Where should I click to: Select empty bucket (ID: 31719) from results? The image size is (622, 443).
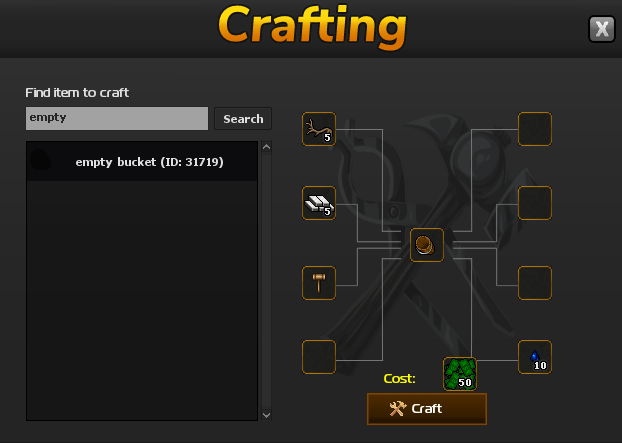(142, 162)
